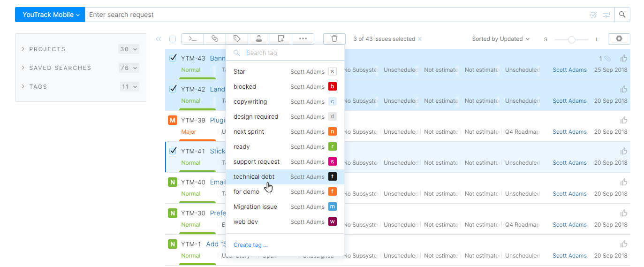Image resolution: width=644 pixels, height=267 pixels.
Task: Vote thumbs up on YTM-39
Action: [624, 120]
